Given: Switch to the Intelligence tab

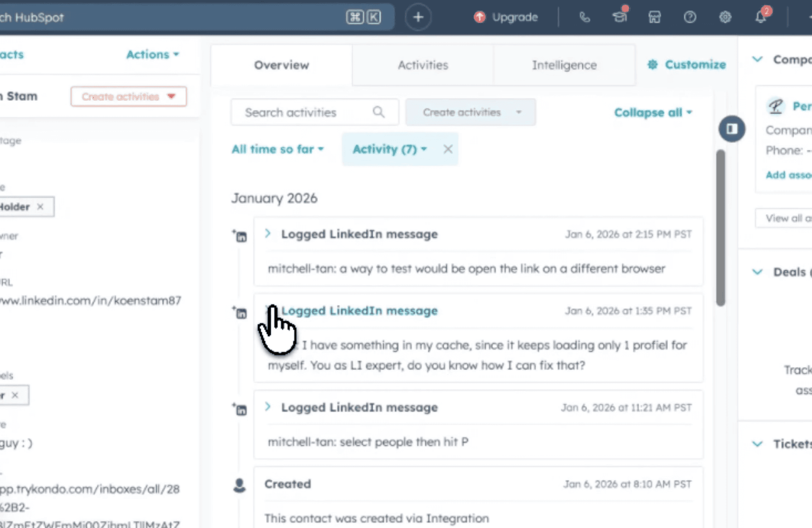Looking at the screenshot, I should (x=564, y=65).
